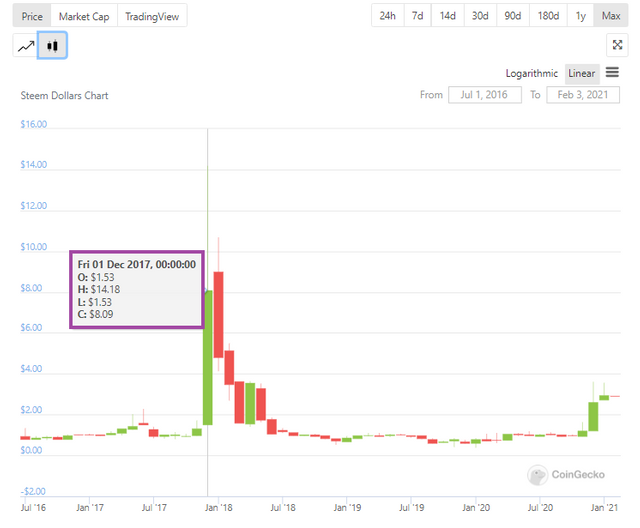Show the 1y range
This screenshot has height=528, width=640.
pos(580,16)
